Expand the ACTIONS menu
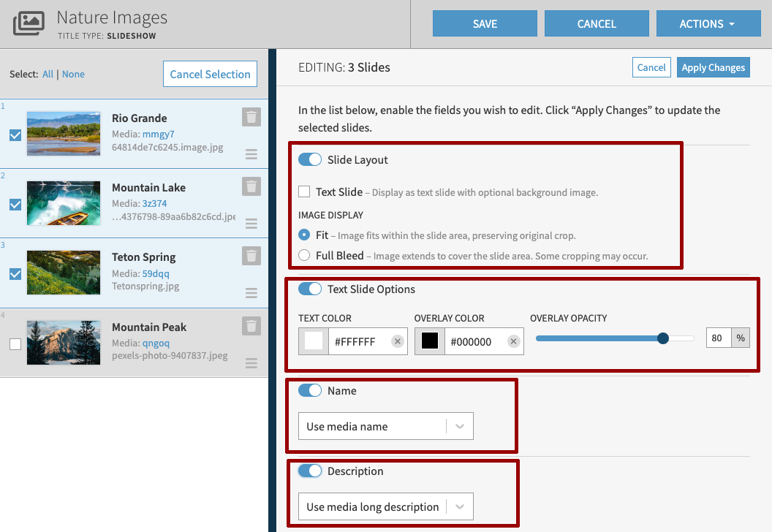The image size is (772, 532). point(708,23)
